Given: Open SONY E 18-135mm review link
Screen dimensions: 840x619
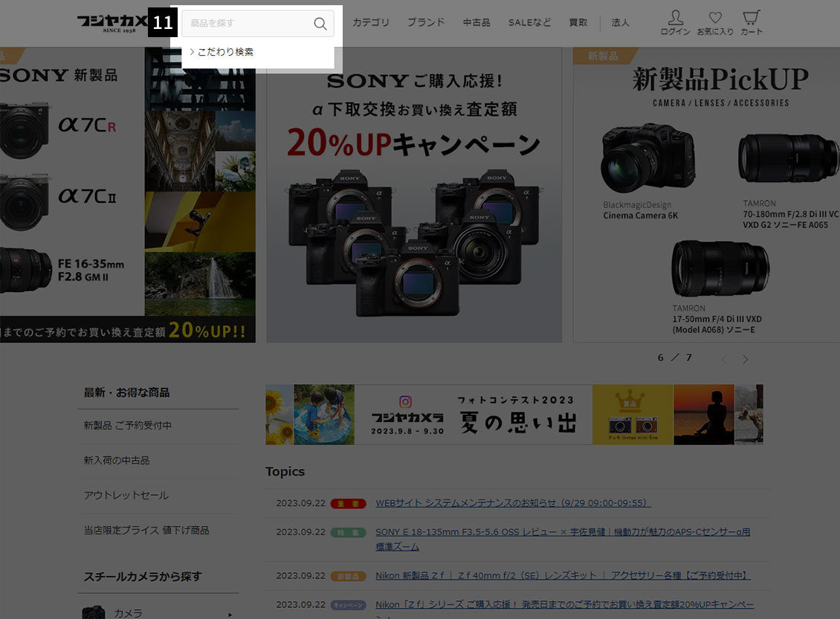Looking at the screenshot, I should coord(563,539).
